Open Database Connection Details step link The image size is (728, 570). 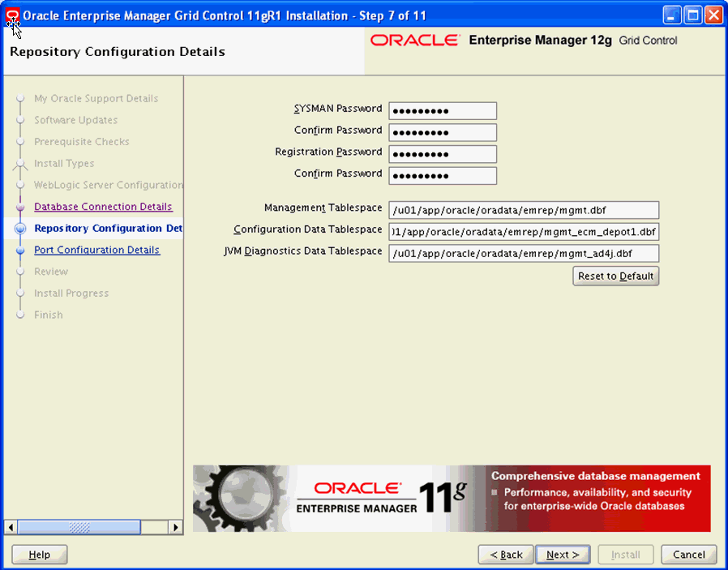click(103, 207)
